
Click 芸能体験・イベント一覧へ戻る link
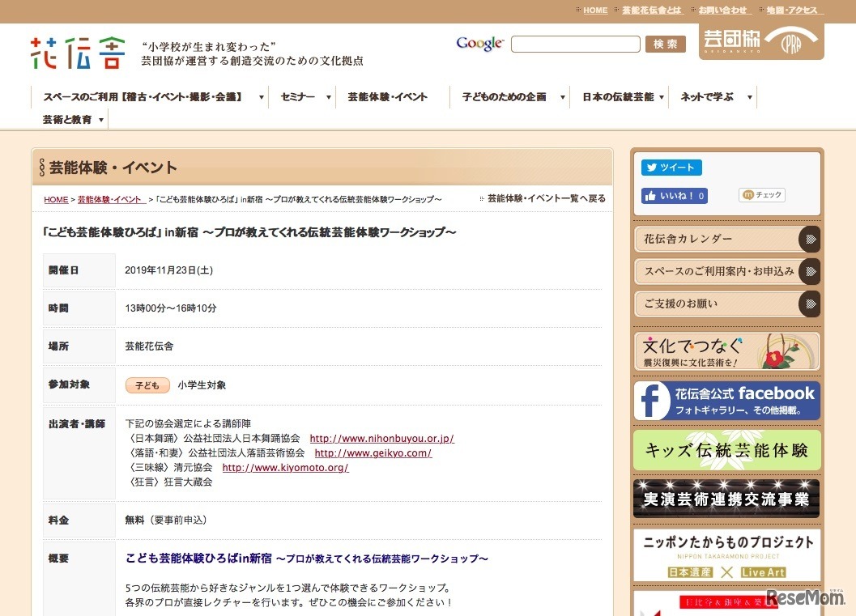click(547, 198)
